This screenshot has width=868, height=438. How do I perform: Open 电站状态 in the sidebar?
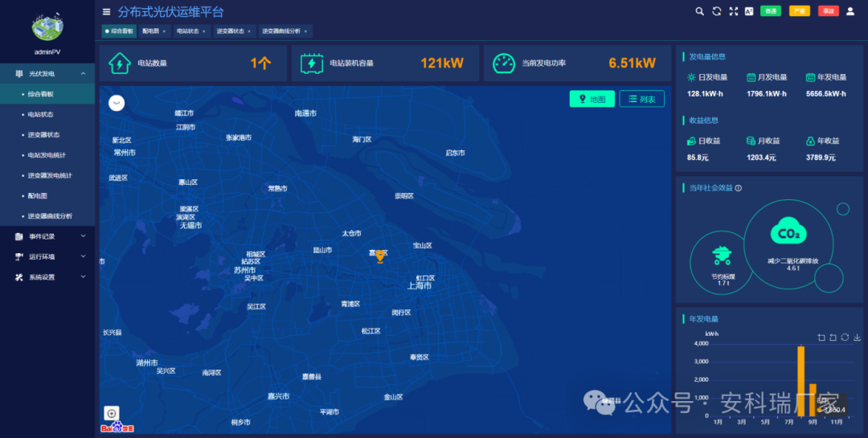[47, 115]
